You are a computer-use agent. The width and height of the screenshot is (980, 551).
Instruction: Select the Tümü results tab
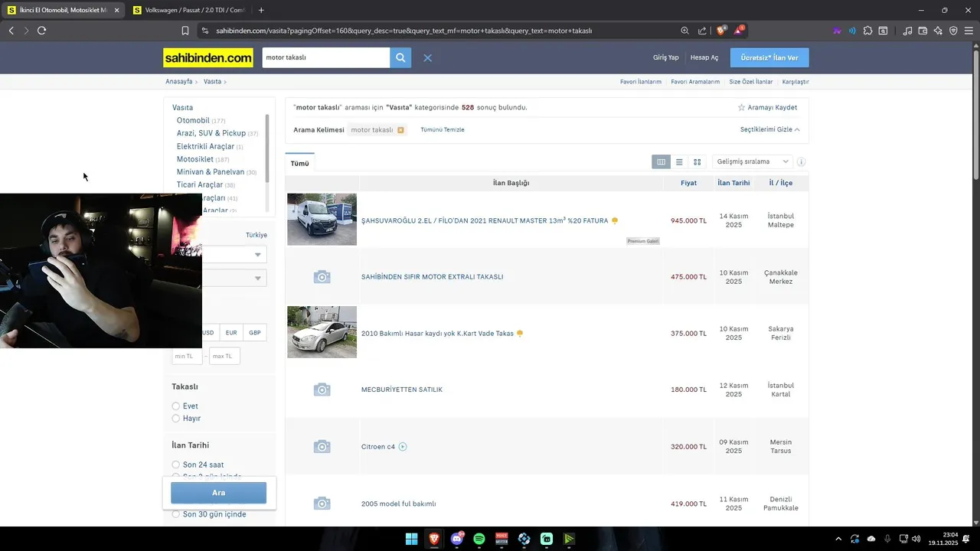point(299,163)
